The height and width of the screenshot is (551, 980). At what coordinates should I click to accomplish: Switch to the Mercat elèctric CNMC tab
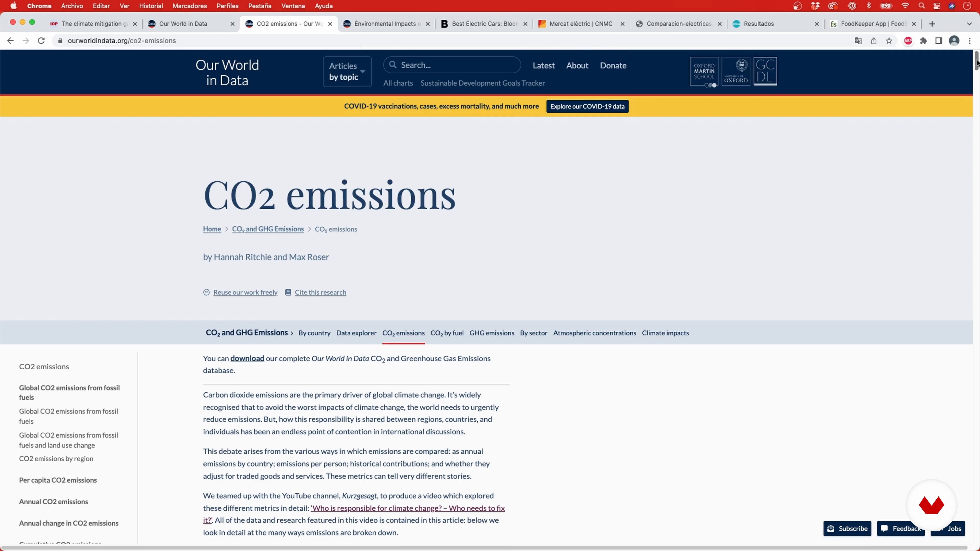[581, 24]
